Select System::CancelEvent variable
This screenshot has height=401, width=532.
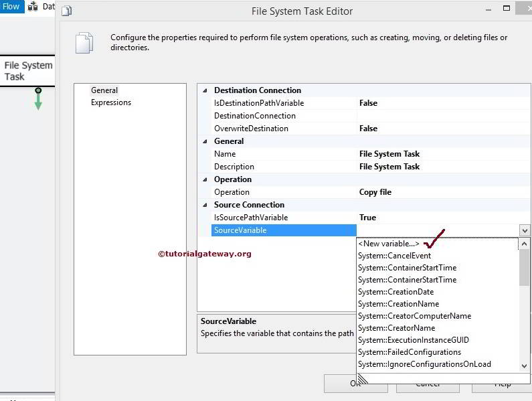pyautogui.click(x=394, y=256)
